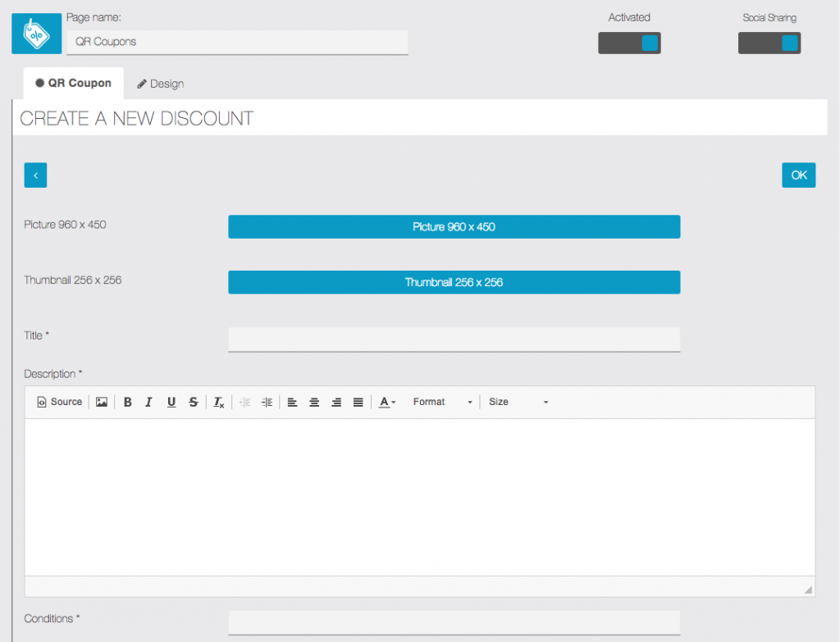Toggle the Activated switch
The height and width of the screenshot is (642, 840).
(629, 43)
